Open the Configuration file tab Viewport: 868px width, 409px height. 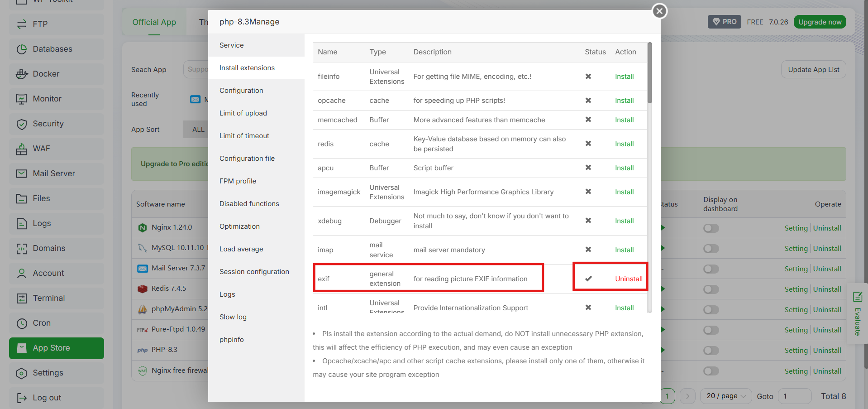point(256,159)
